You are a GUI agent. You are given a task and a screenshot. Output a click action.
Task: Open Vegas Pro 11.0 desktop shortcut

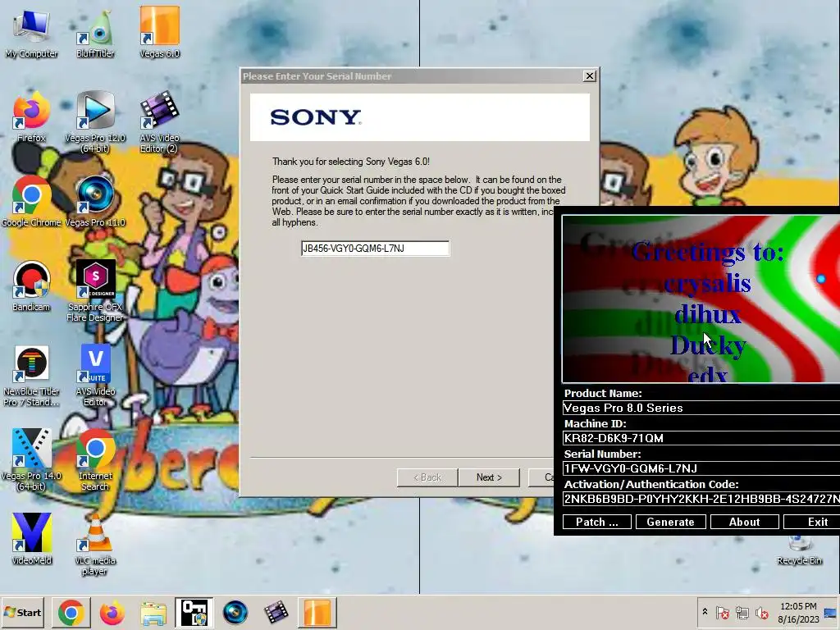[x=95, y=202]
